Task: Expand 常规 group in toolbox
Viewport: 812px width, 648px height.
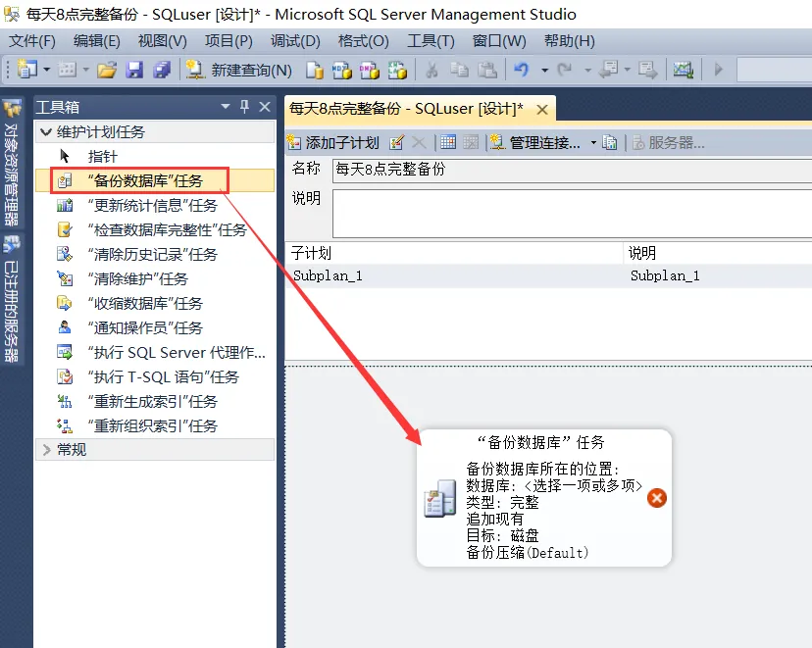Action: pyautogui.click(x=46, y=450)
